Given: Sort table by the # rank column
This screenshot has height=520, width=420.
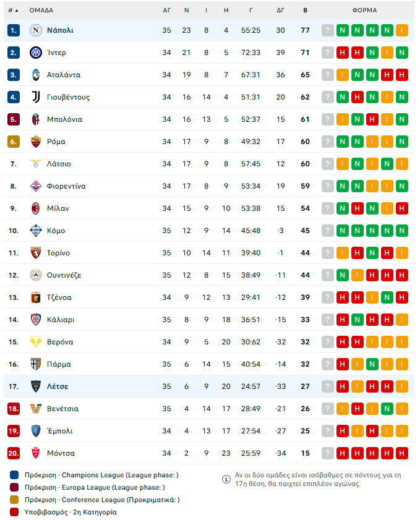Looking at the screenshot, I should coord(13,11).
